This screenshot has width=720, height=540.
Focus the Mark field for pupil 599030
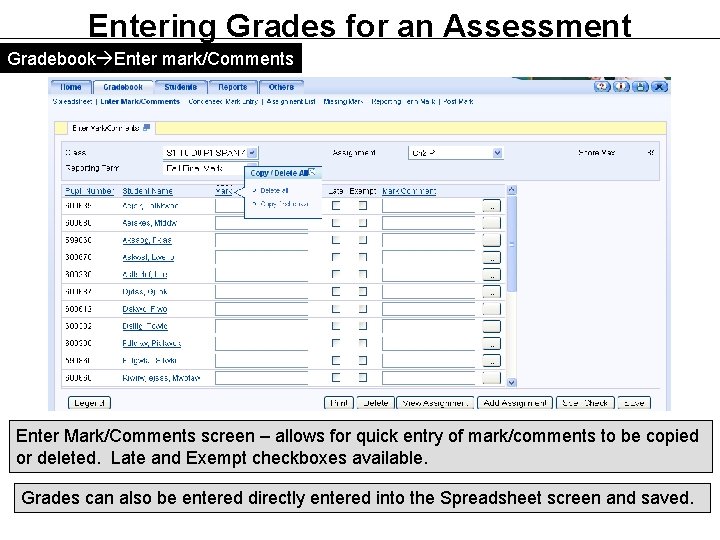[262, 240]
